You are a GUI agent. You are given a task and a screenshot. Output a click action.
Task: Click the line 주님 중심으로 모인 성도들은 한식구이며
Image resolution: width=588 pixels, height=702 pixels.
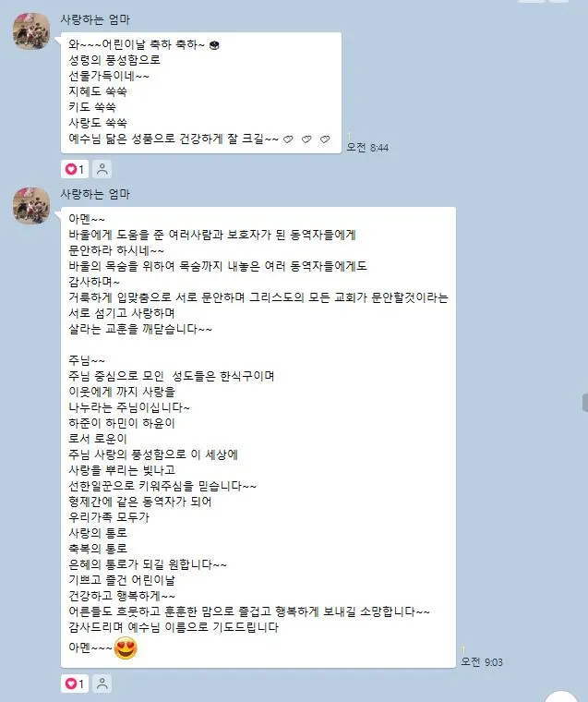point(172,376)
